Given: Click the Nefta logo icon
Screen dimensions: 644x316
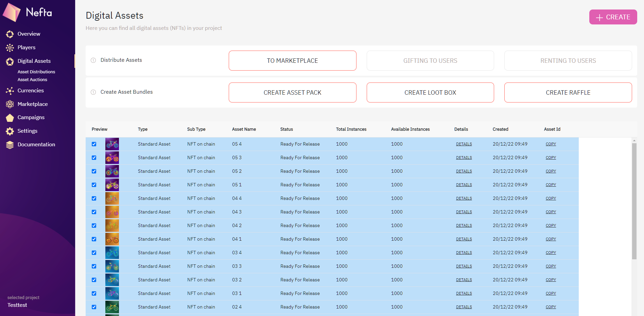Looking at the screenshot, I should pos(12,12).
